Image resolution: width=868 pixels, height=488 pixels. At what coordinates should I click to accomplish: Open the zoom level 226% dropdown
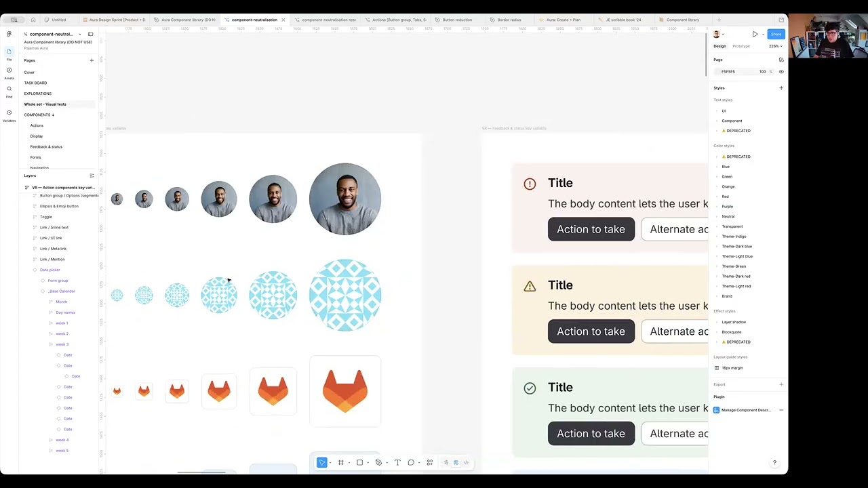[775, 46]
